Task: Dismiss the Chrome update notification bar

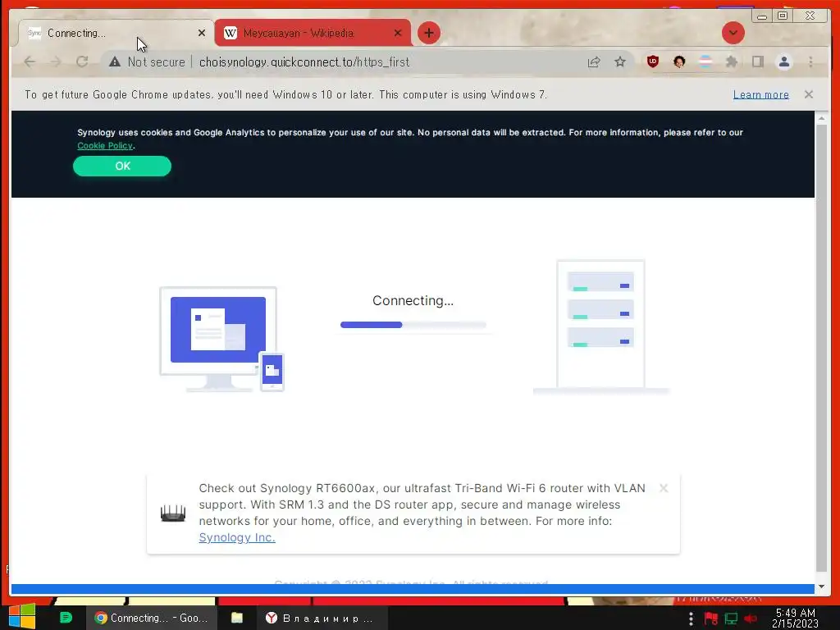Action: point(808,94)
